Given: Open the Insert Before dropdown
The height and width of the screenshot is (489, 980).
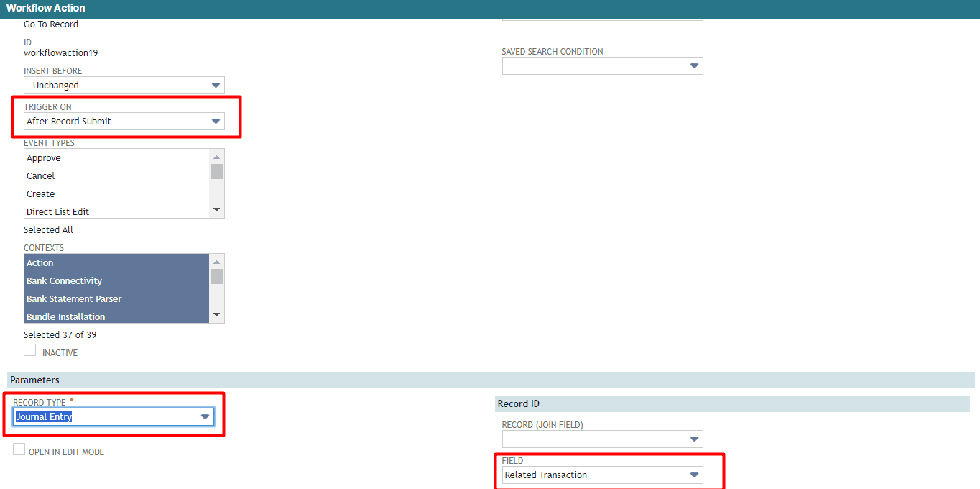Looking at the screenshot, I should tap(216, 86).
